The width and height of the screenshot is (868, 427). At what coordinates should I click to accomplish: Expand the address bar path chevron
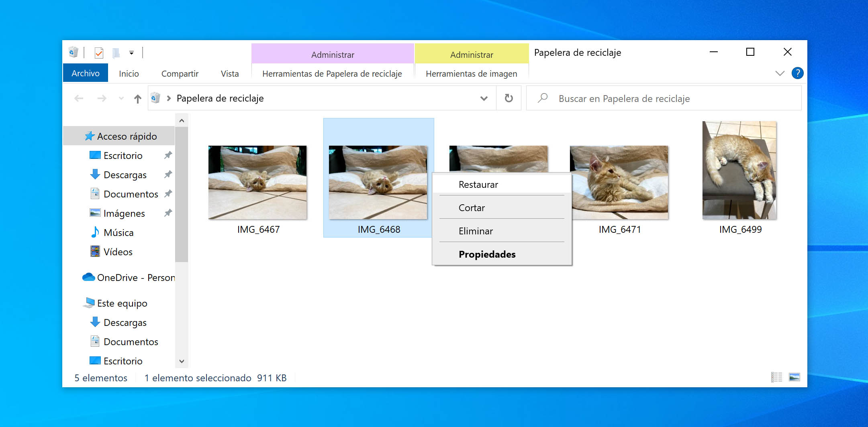click(169, 98)
